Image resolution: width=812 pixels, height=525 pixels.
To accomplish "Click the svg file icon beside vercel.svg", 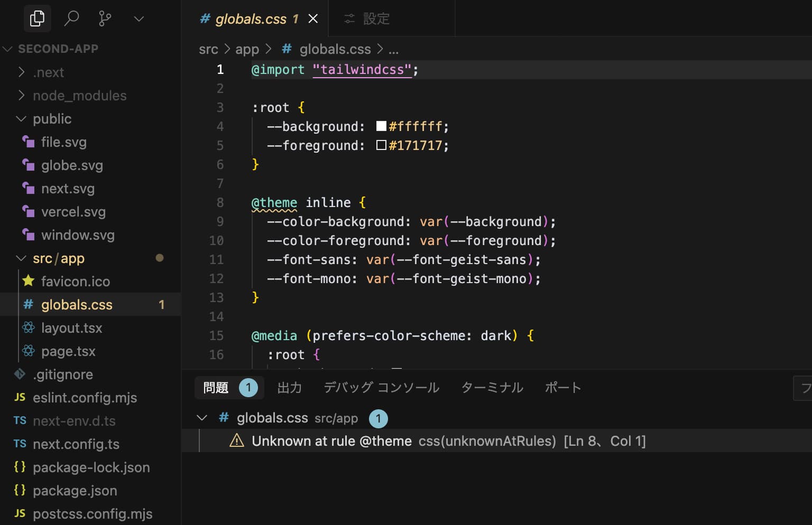I will pyautogui.click(x=29, y=211).
